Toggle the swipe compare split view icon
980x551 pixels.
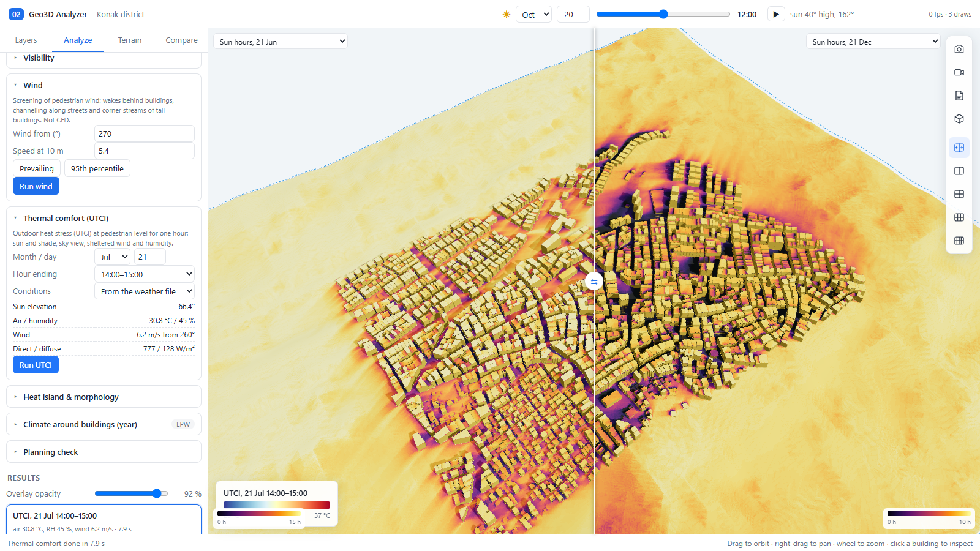(959, 148)
